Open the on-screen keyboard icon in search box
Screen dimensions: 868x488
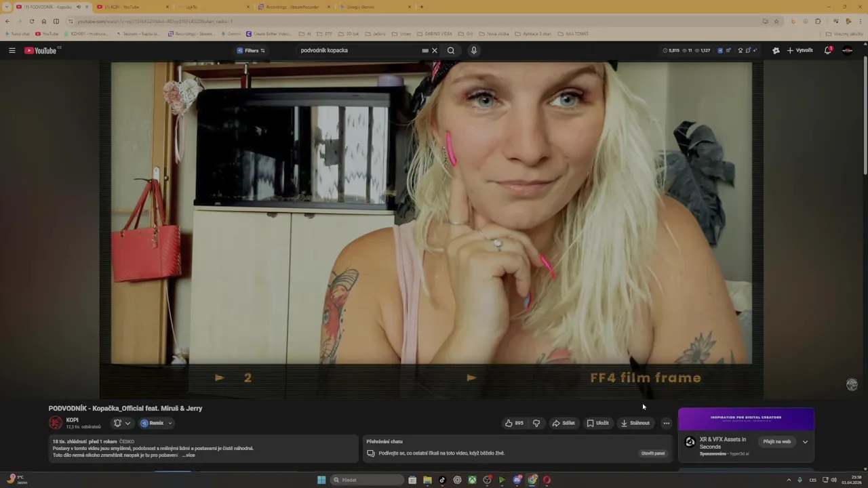[425, 50]
